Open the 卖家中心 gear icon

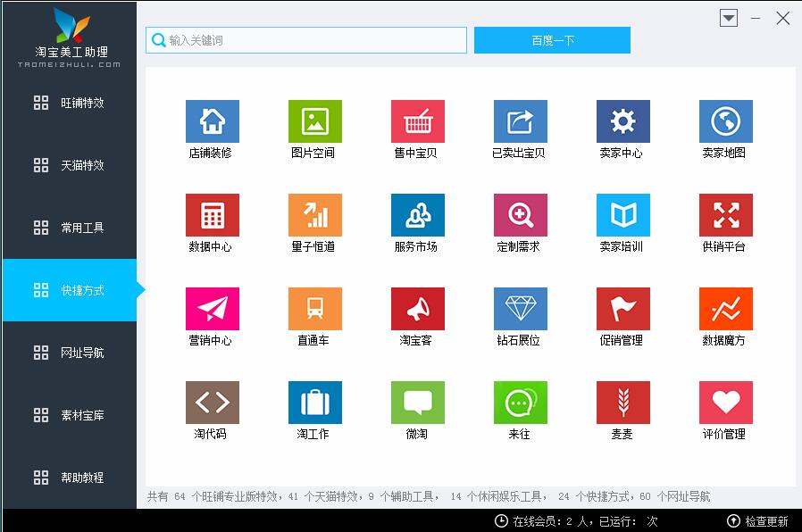(x=623, y=121)
